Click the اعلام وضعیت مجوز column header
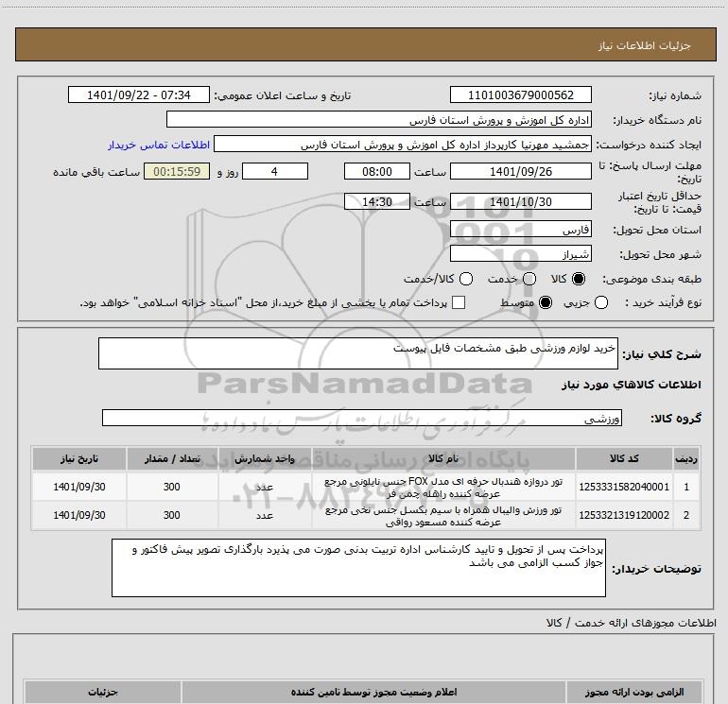Image resolution: width=728 pixels, height=704 pixels. tap(373, 692)
